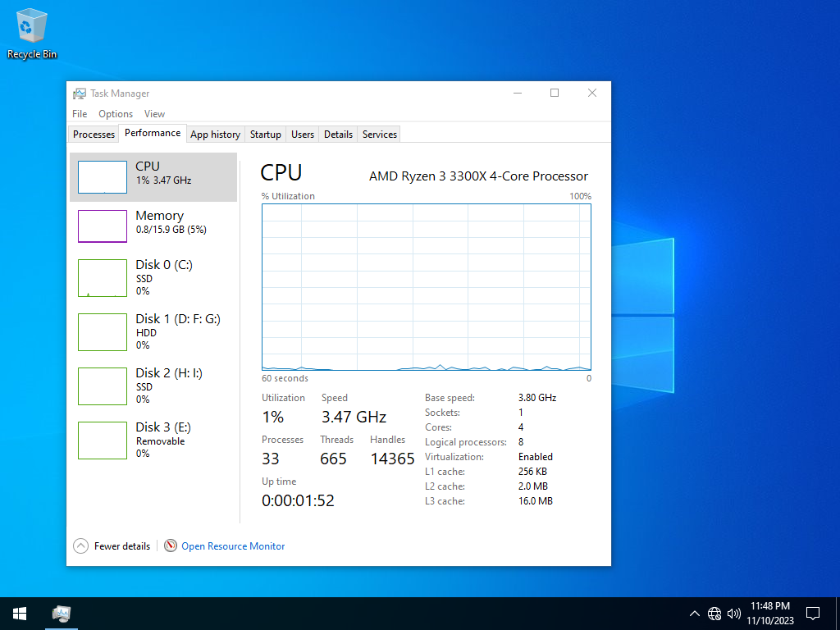Click the Task Manager title bar icon
Image resolution: width=840 pixels, height=630 pixels.
[80, 94]
